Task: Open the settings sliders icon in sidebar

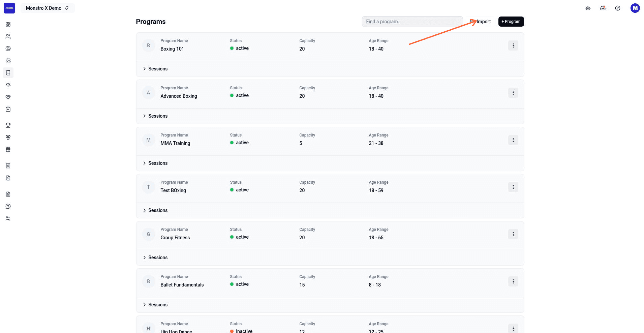Action: tap(8, 218)
